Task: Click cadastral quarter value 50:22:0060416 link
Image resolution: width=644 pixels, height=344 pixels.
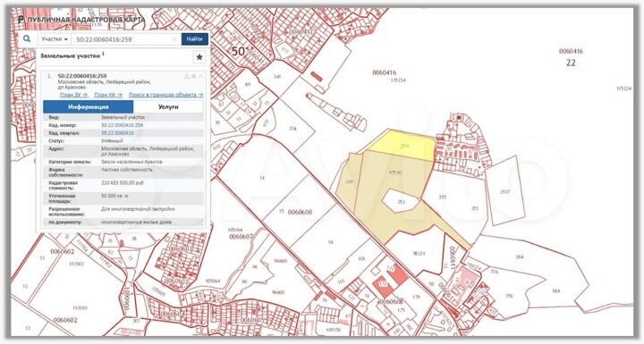Action: (x=117, y=133)
